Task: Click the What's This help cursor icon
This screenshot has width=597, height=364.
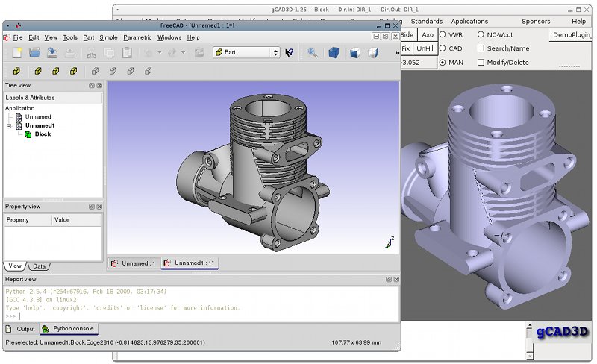Action: tap(289, 52)
